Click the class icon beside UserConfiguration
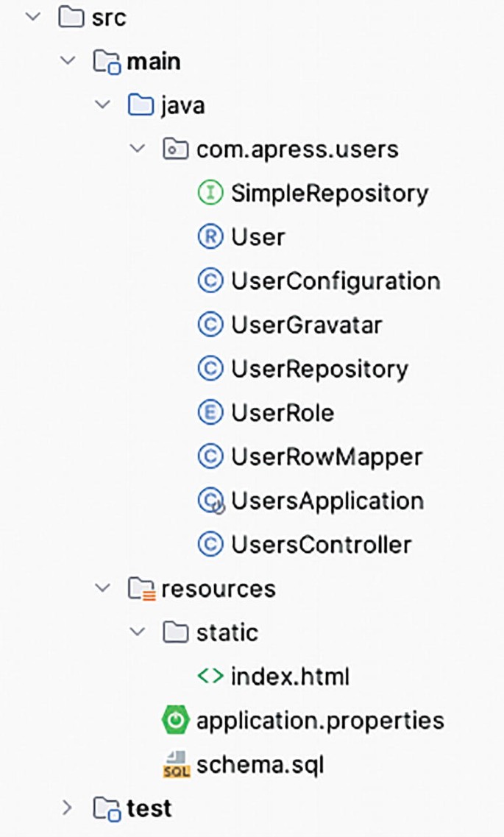 [213, 281]
